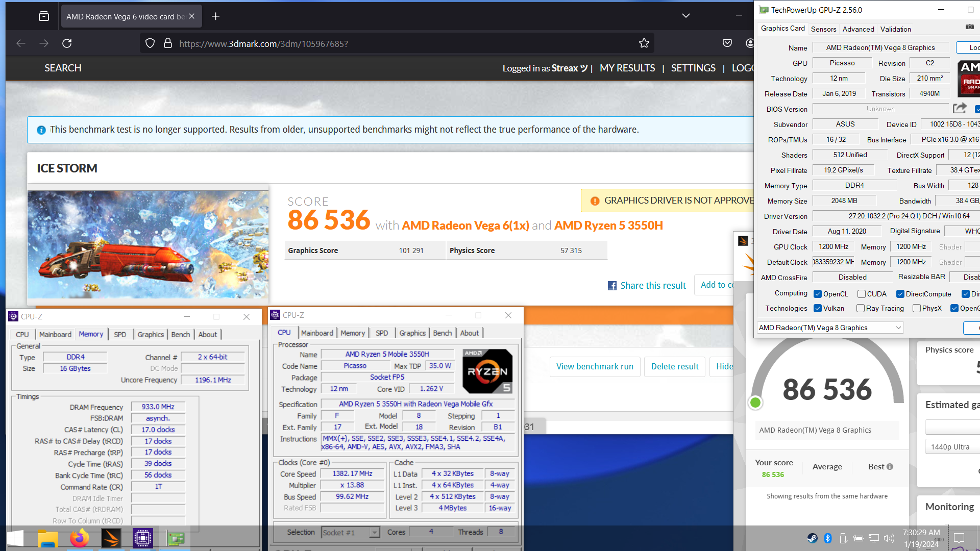Go back to the previous browser page
This screenshot has height=551, width=980.
21,43
